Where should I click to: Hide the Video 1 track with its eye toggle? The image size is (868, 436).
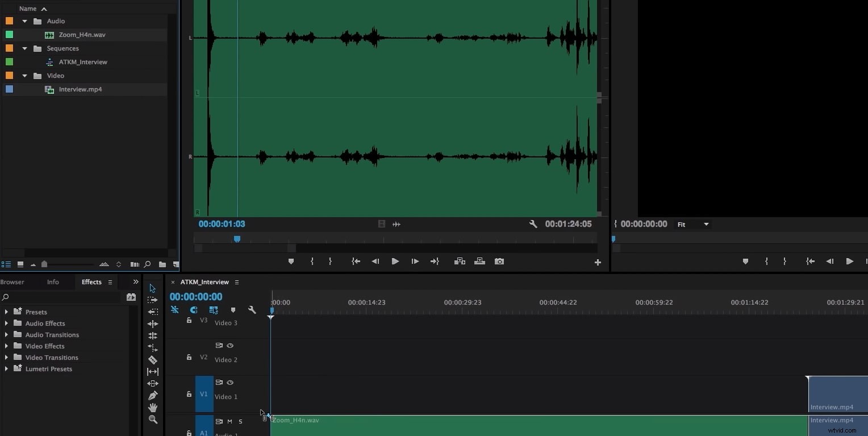[x=230, y=383]
